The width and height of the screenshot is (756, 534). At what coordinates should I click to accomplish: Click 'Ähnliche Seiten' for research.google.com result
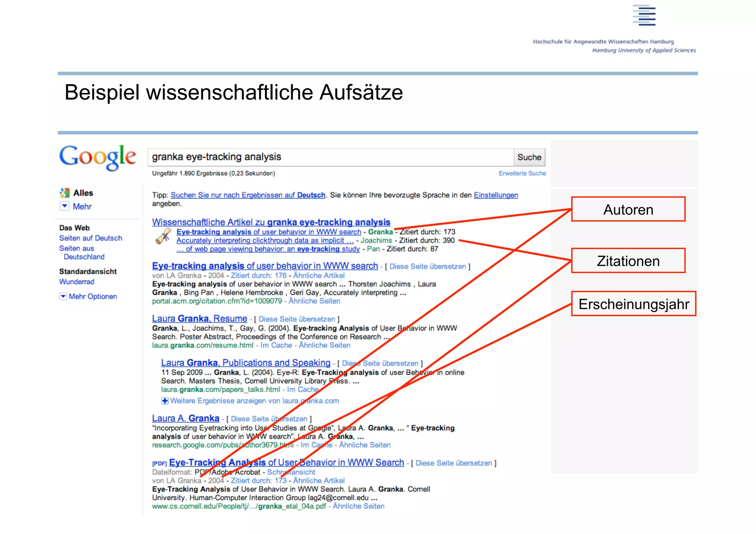365,445
